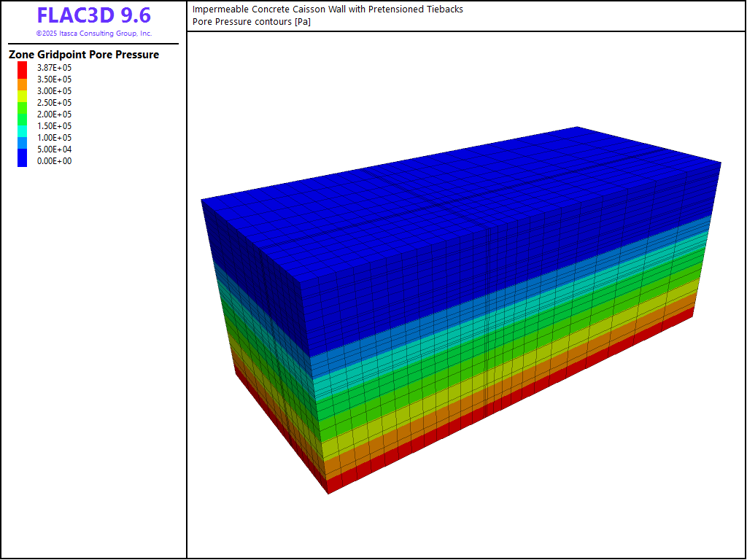Select the Zone Gridpoint Pore Pressure legend heading
This screenshot has height=560, width=747.
(x=84, y=55)
